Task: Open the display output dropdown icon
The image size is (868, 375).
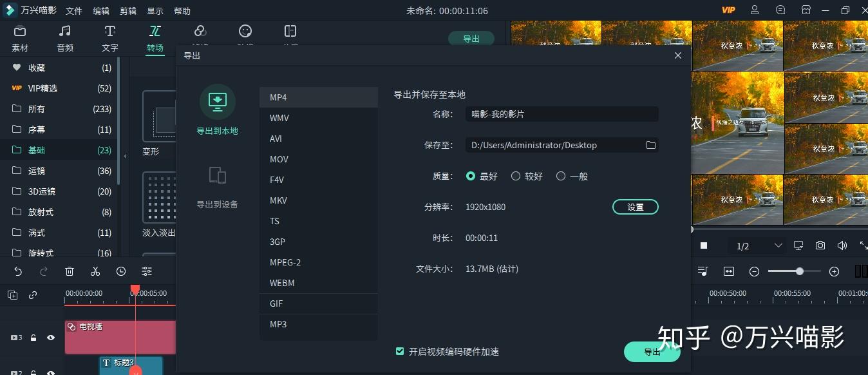Action: (x=798, y=245)
